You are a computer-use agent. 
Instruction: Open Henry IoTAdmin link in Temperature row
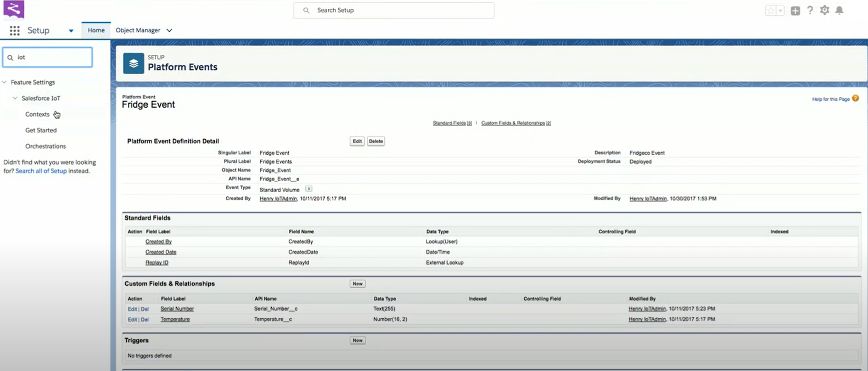[647, 319]
